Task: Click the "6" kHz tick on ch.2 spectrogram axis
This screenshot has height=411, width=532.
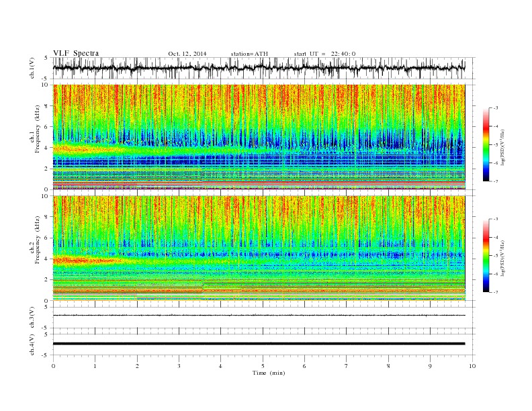Action: tap(47, 238)
